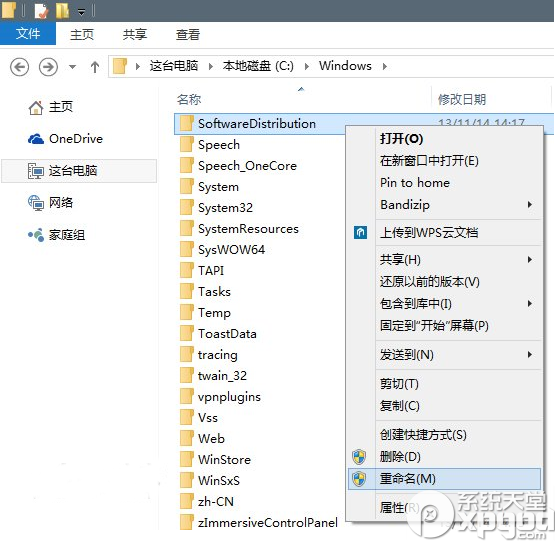Click the Web folder icon

[187, 438]
